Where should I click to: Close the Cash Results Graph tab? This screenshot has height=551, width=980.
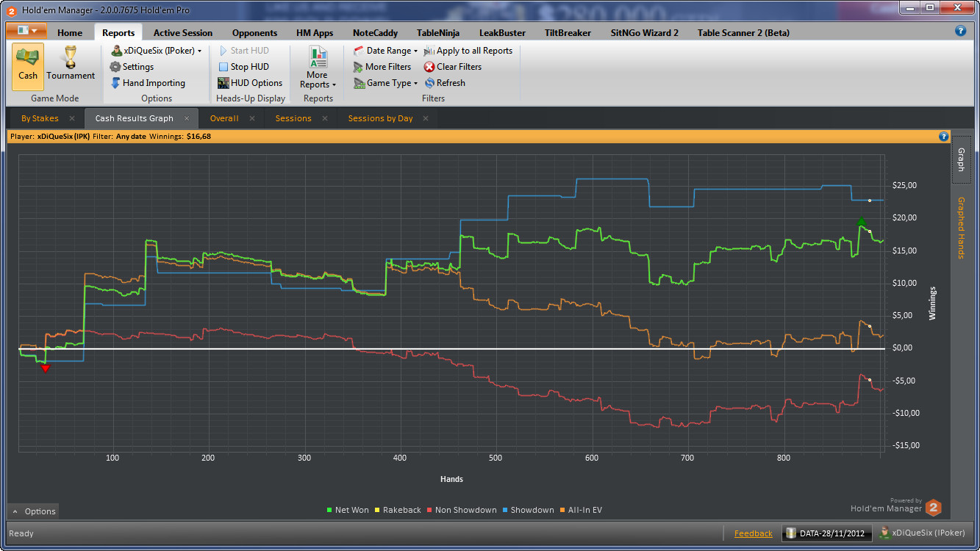187,118
